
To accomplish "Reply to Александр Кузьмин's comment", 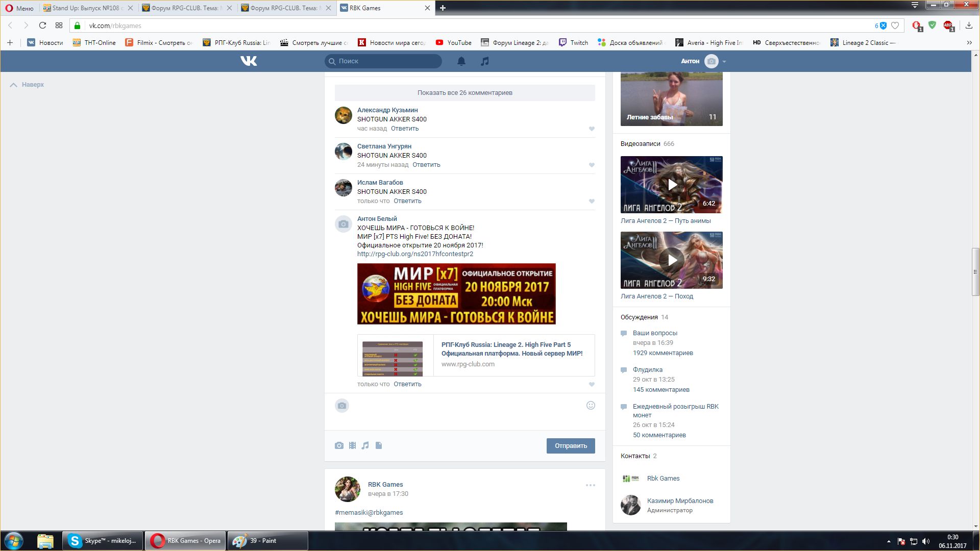I will coord(405,129).
